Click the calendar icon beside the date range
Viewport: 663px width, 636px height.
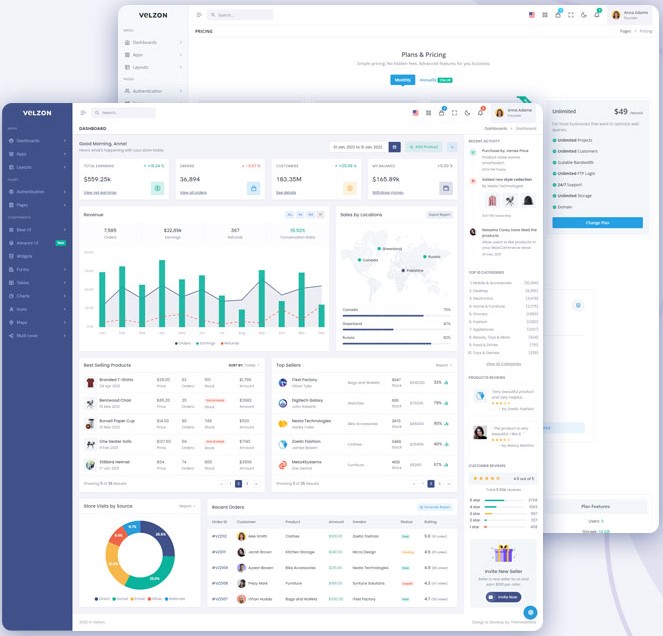point(395,147)
